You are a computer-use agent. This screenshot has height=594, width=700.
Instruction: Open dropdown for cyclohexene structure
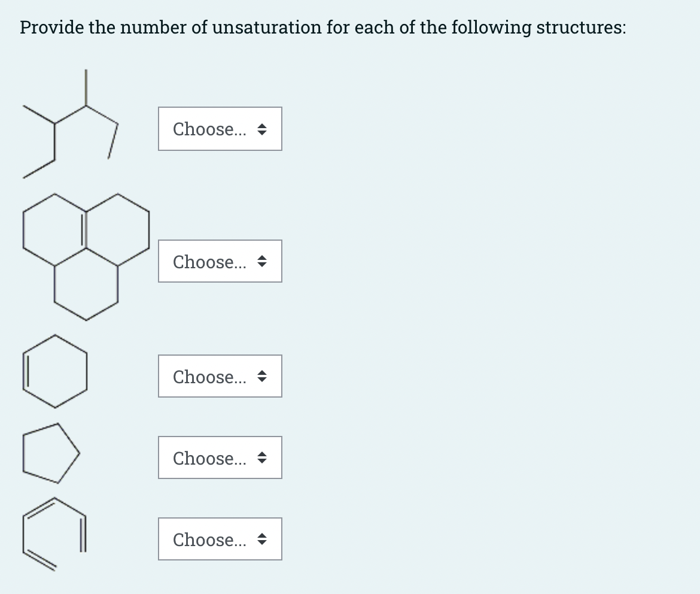click(x=220, y=376)
